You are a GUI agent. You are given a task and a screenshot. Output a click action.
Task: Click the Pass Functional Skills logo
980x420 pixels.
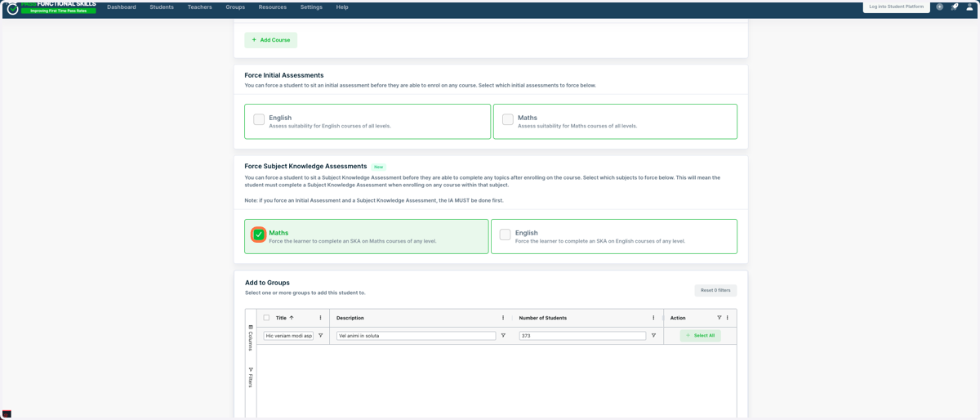point(51,7)
